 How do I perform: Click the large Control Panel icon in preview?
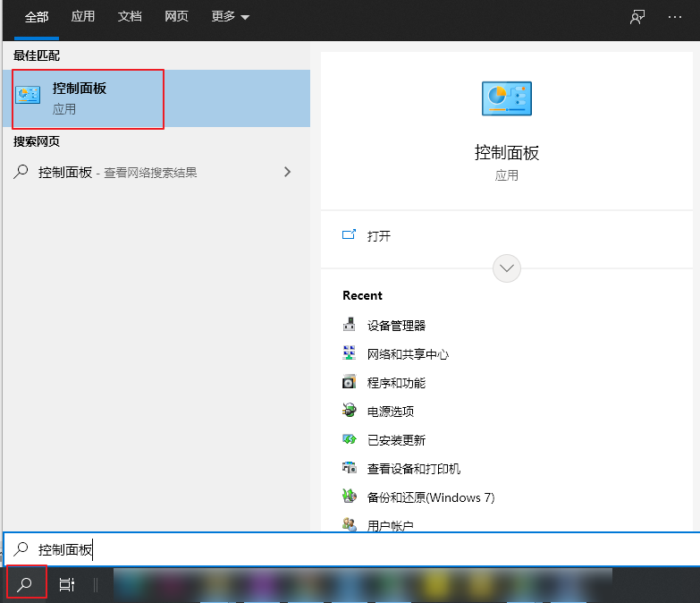click(x=506, y=98)
